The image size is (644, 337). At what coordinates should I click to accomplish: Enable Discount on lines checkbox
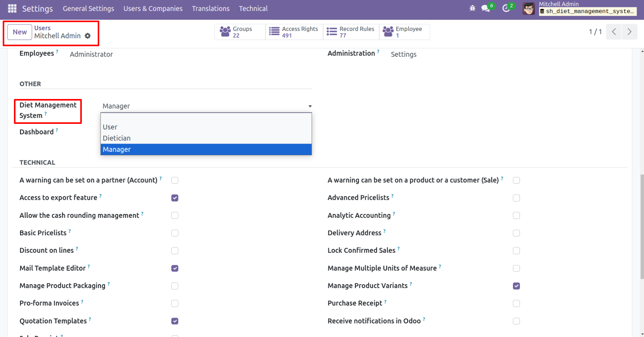tap(175, 251)
